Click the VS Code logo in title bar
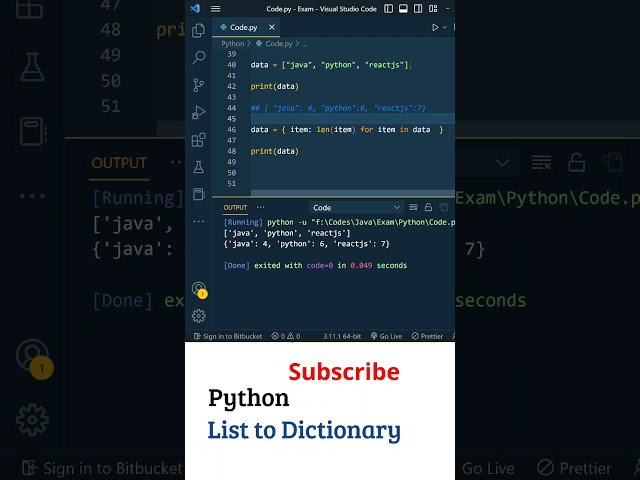The image size is (640, 480). [195, 8]
